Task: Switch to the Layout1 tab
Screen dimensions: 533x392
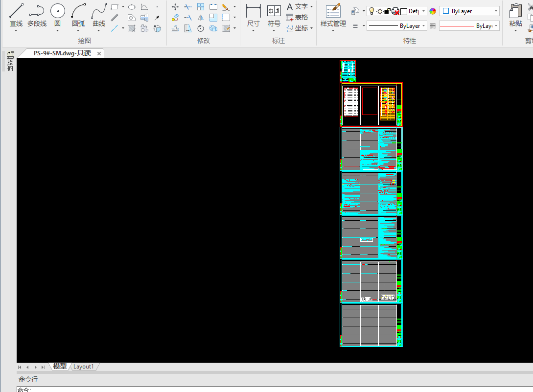Action: (84, 367)
